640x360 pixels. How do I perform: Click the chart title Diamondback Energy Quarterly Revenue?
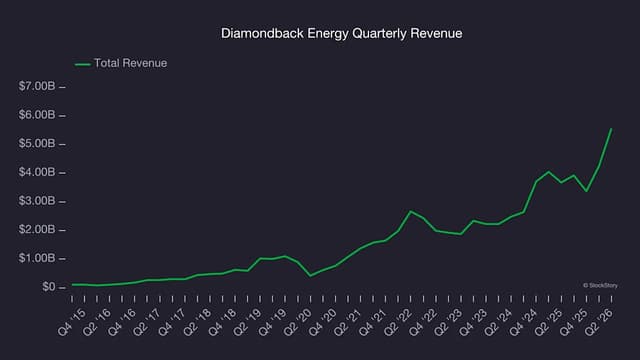342,33
